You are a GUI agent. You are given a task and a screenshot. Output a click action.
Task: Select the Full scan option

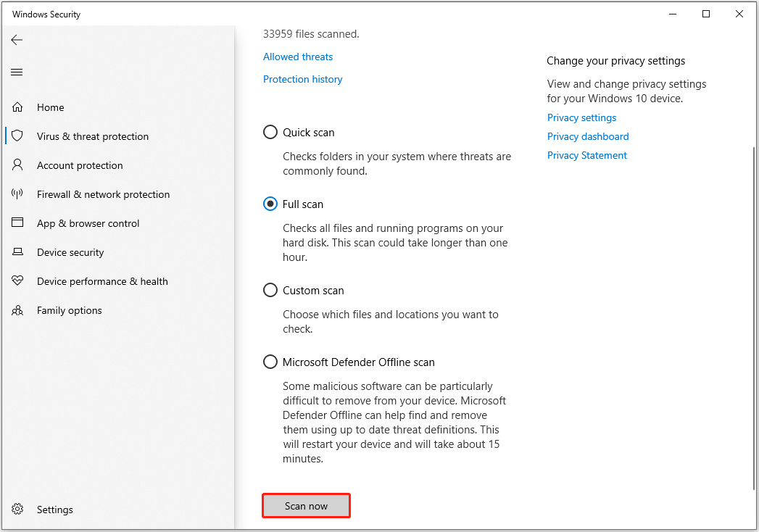pos(270,204)
